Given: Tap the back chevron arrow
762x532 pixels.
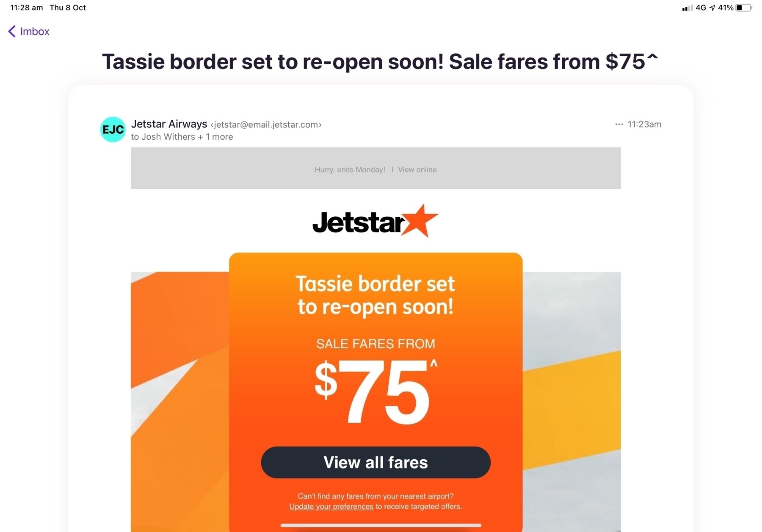Looking at the screenshot, I should 12,32.
